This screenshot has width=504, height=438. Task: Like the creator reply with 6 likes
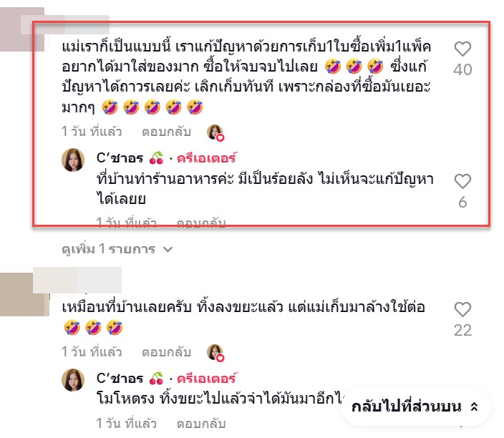pos(462,182)
